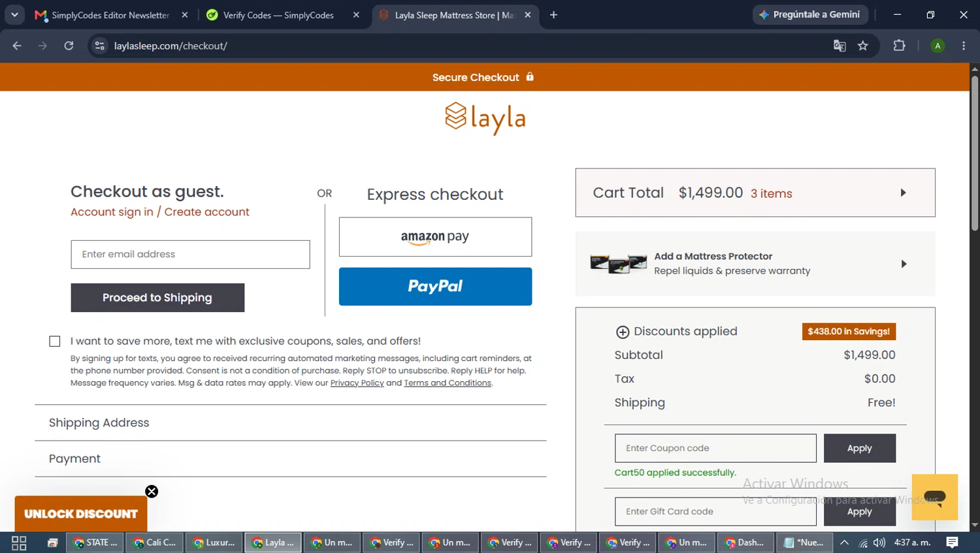Click the Discounts applied plus icon
The height and width of the screenshot is (553, 980).
point(623,332)
